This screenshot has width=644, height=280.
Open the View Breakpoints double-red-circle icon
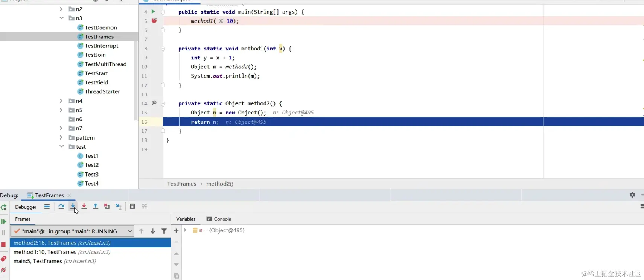pyautogui.click(x=3, y=259)
